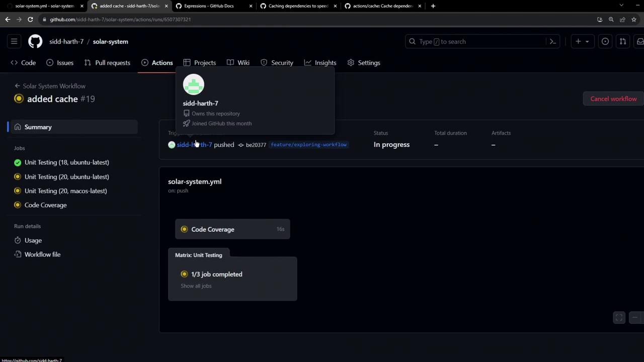644x362 pixels.
Task: Open the Create new dropdown in the header
Action: [x=582, y=42]
